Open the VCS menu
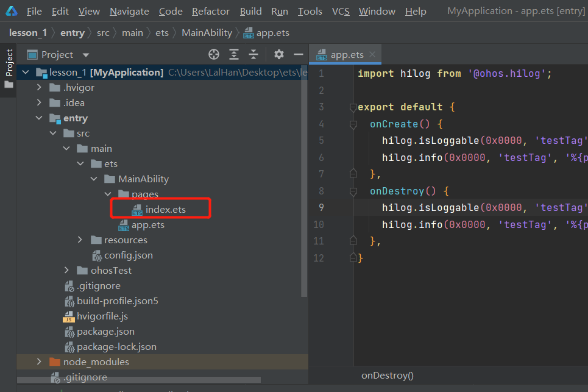 341,12
